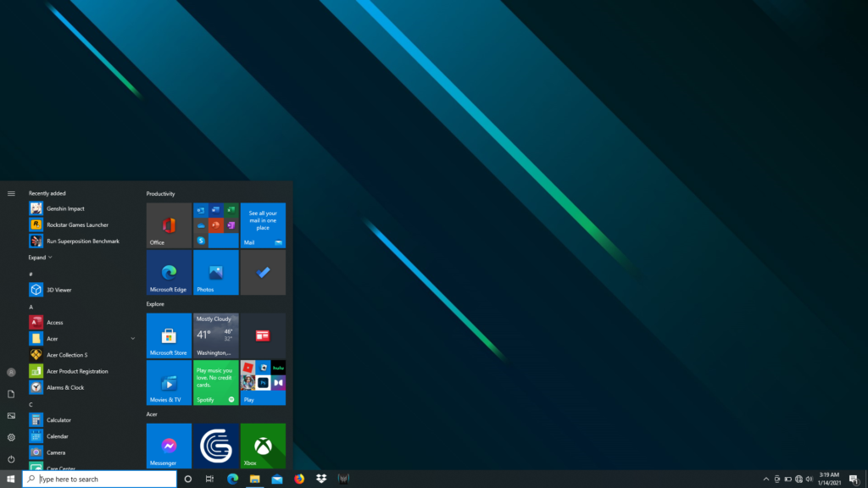The height and width of the screenshot is (488, 868).
Task: Open Microsoft Store tile
Action: (169, 335)
